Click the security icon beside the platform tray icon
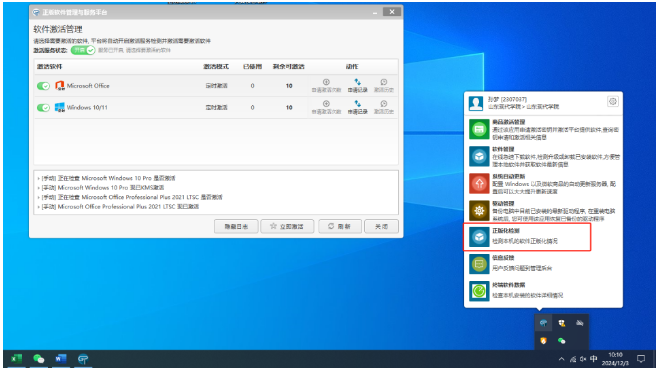 pyautogui.click(x=561, y=323)
